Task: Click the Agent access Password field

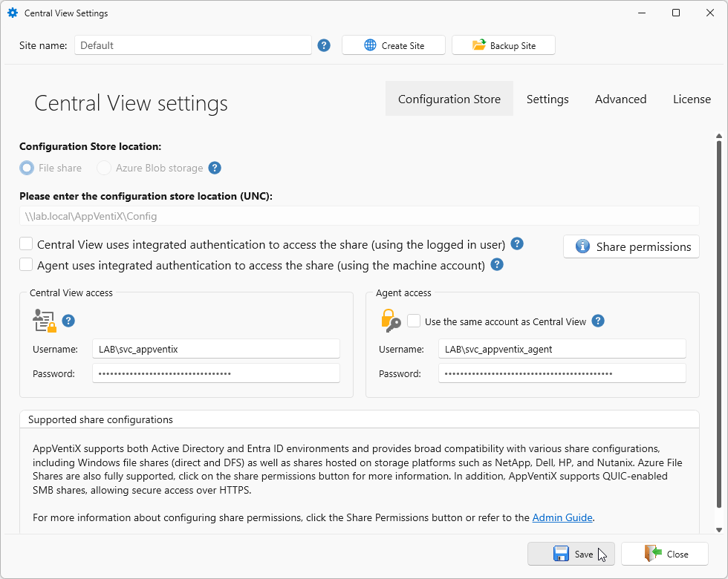Action: pyautogui.click(x=562, y=373)
